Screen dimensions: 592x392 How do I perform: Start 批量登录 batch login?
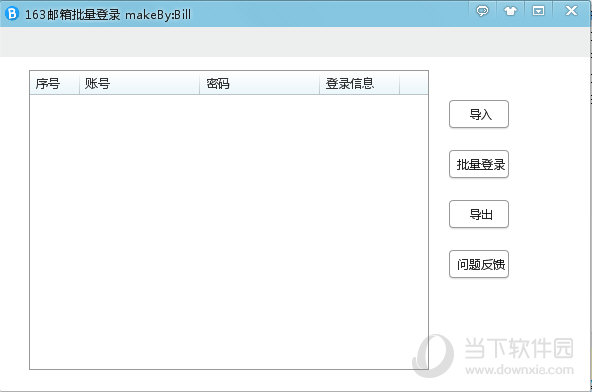479,164
